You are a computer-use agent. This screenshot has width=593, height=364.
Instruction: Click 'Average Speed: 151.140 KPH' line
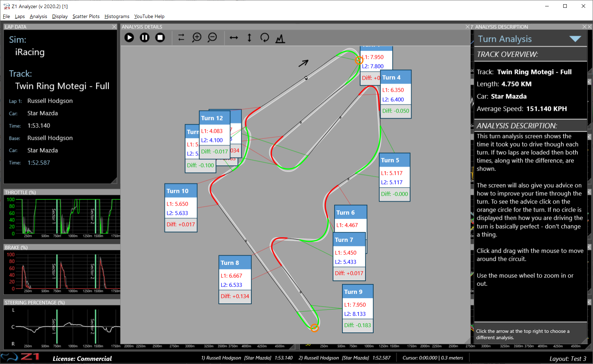tap(522, 109)
